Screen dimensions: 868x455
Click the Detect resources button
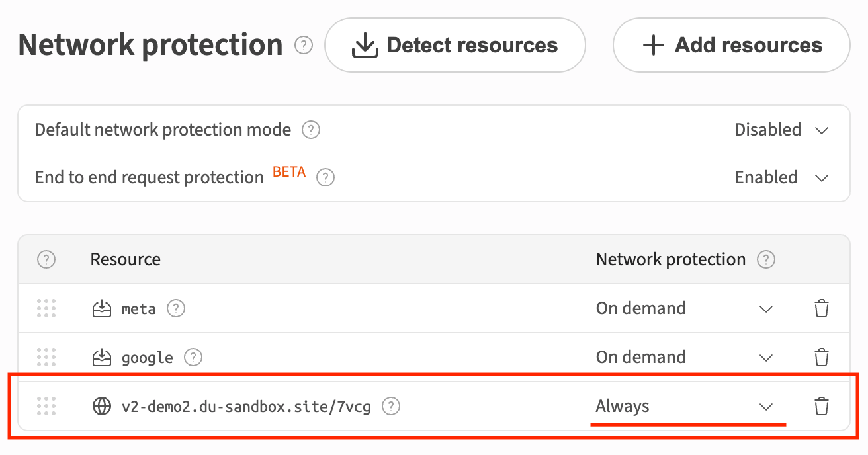pyautogui.click(x=455, y=45)
